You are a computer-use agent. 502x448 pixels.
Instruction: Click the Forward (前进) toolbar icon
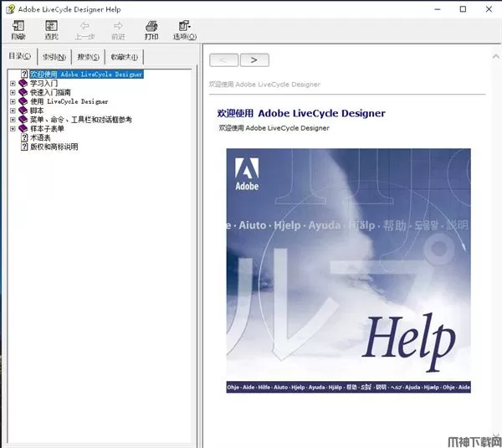click(118, 30)
